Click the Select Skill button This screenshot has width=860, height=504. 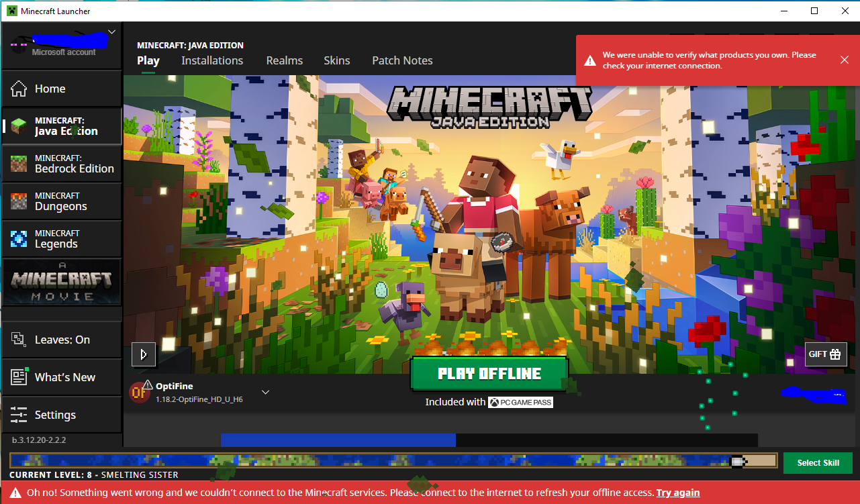(x=818, y=463)
